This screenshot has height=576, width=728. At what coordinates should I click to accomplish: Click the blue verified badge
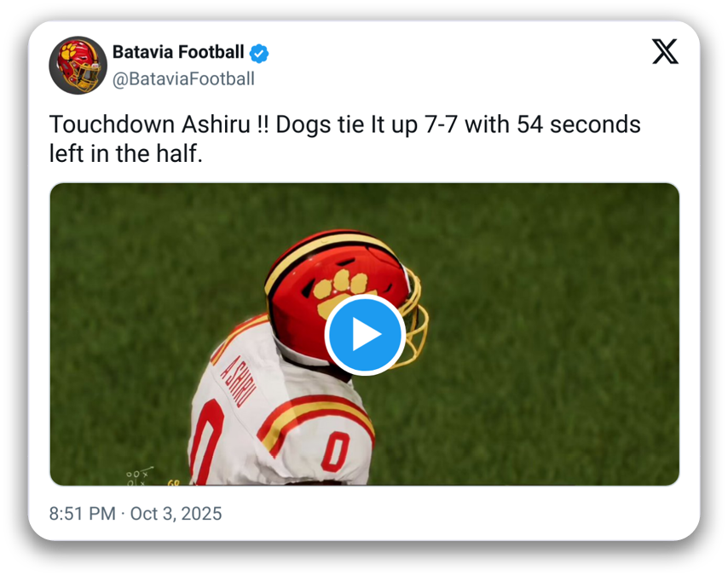click(x=259, y=53)
